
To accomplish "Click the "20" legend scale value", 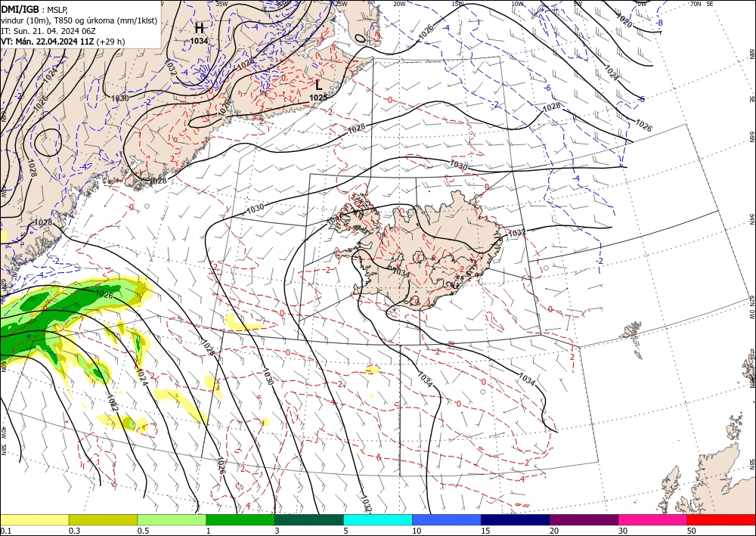I will coord(554,531).
